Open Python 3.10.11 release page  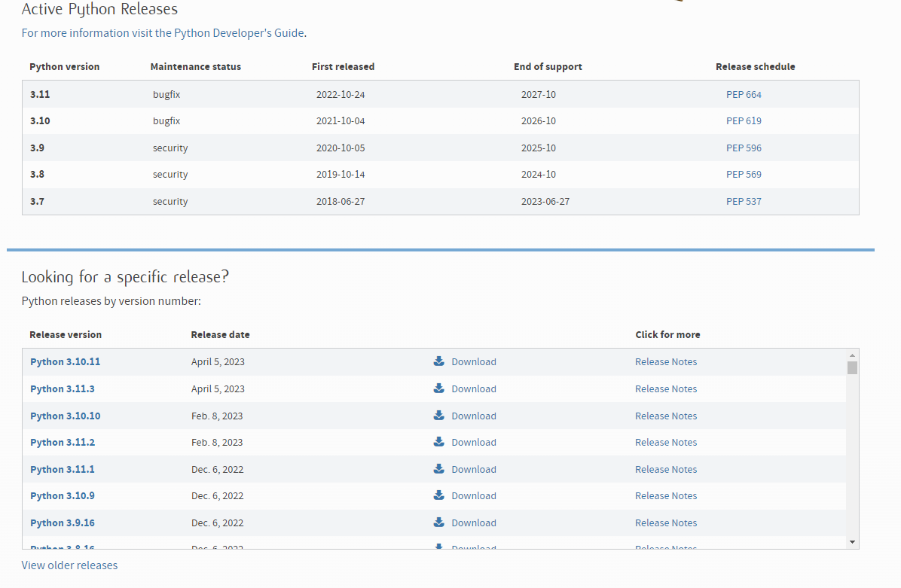tap(65, 362)
